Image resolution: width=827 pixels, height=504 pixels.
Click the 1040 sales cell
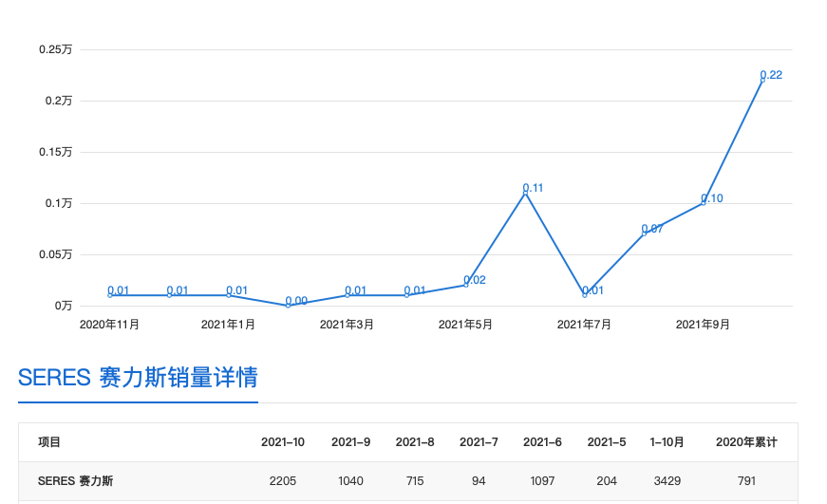tap(350, 481)
